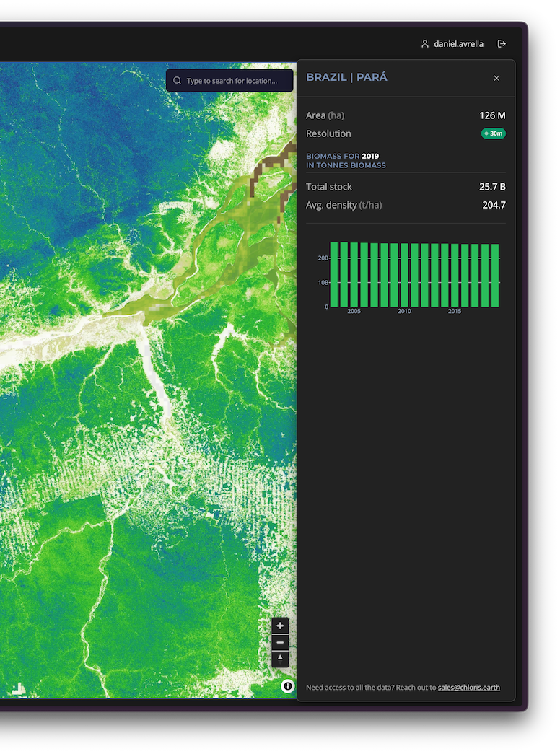This screenshot has height=754, width=560.
Task: Select the 2005 bar in biomass chart
Action: [x=354, y=274]
